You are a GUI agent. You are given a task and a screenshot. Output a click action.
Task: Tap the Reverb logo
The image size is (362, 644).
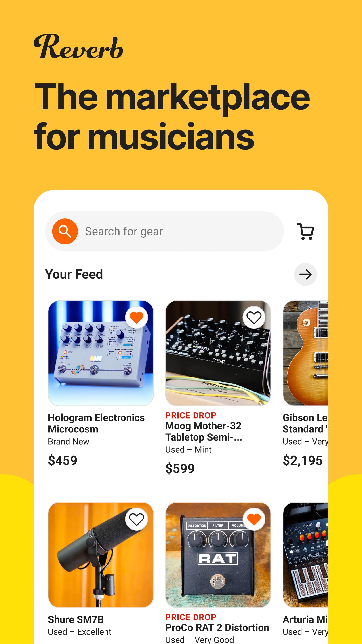click(x=78, y=47)
